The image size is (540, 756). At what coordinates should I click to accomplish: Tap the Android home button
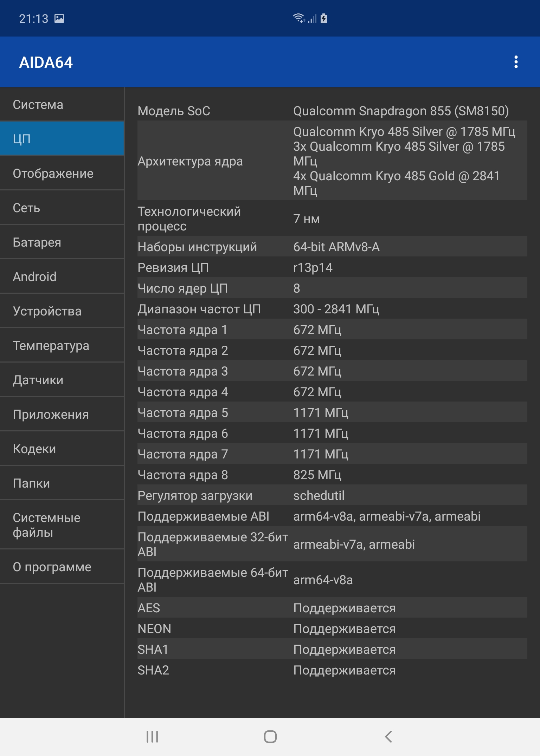click(x=270, y=737)
